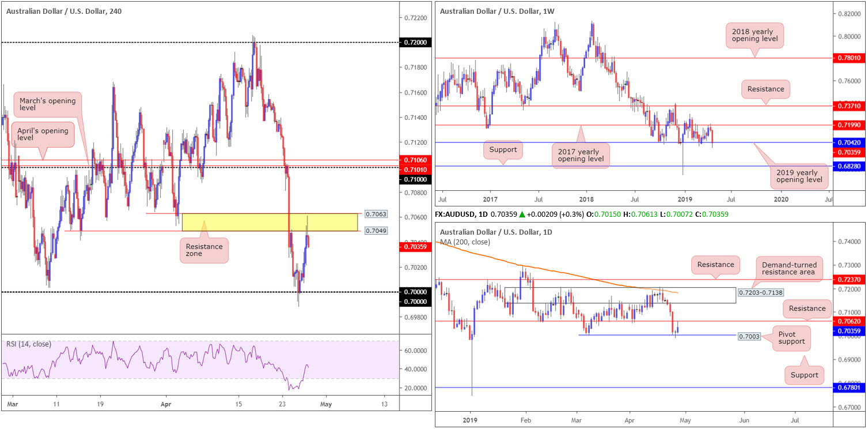Click the red 0.70620 price label
The width and height of the screenshot is (868, 429).
click(x=848, y=321)
